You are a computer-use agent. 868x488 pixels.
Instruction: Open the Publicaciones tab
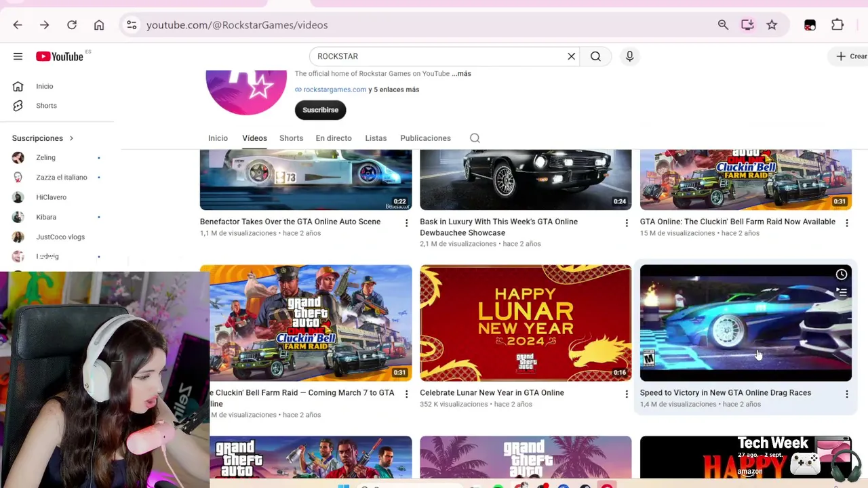click(425, 138)
